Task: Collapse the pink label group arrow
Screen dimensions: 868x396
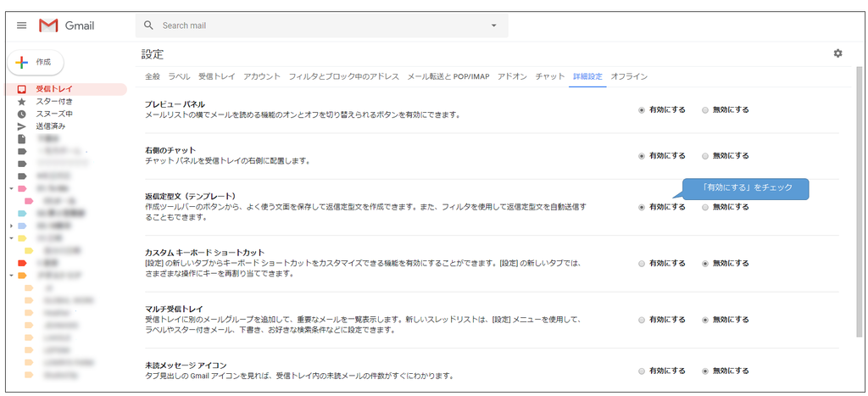Action: point(12,189)
